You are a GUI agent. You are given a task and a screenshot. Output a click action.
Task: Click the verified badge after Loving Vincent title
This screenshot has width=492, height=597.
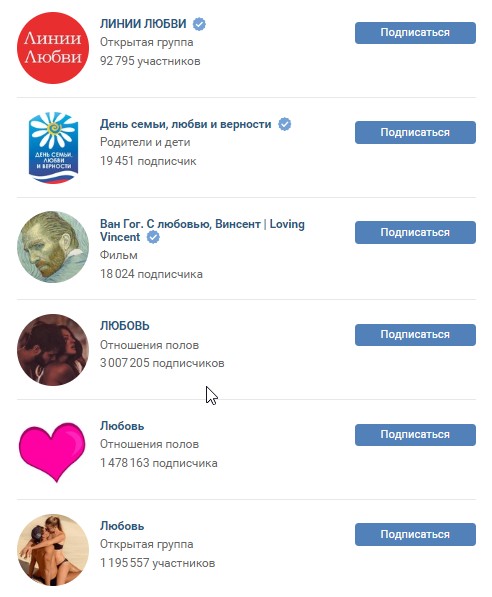point(153,237)
